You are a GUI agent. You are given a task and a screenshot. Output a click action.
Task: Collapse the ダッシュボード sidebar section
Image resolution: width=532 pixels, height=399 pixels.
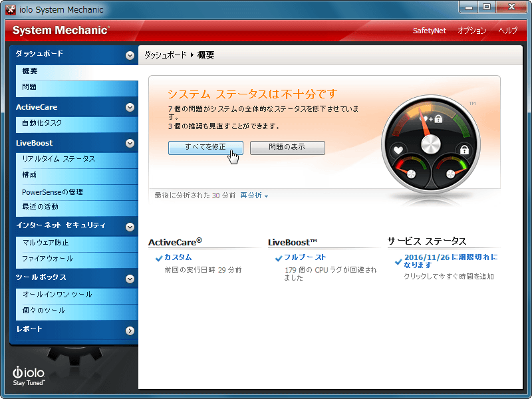pyautogui.click(x=130, y=55)
